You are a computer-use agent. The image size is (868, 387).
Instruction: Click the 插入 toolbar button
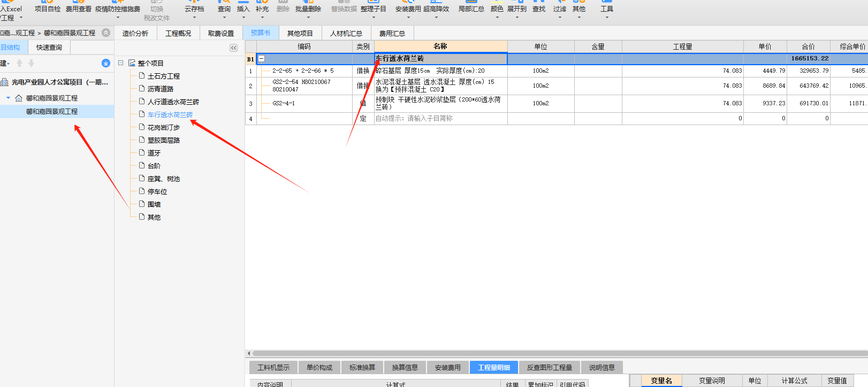point(243,9)
